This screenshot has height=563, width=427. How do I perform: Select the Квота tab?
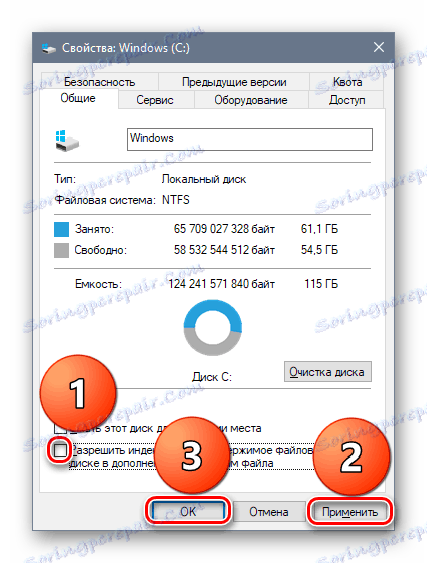(347, 82)
